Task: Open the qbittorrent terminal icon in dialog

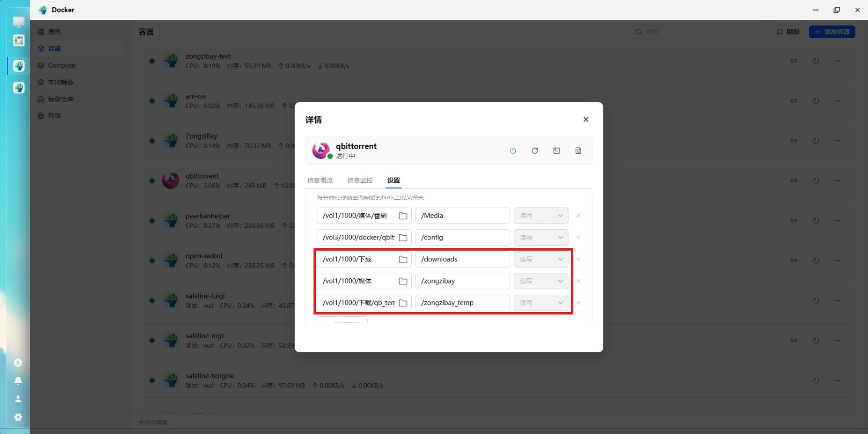Action: (x=556, y=151)
